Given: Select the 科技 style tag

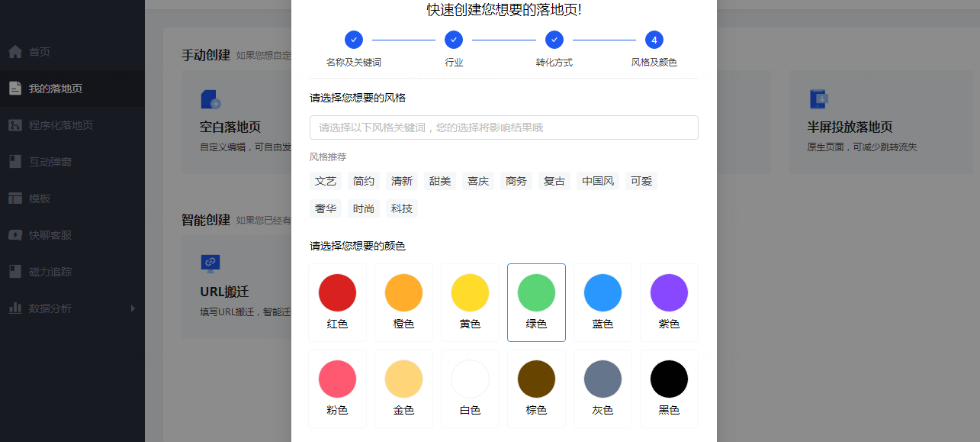Looking at the screenshot, I should tap(401, 208).
